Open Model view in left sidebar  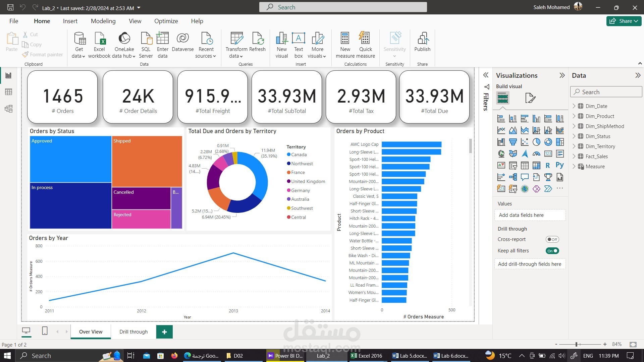pyautogui.click(x=8, y=109)
